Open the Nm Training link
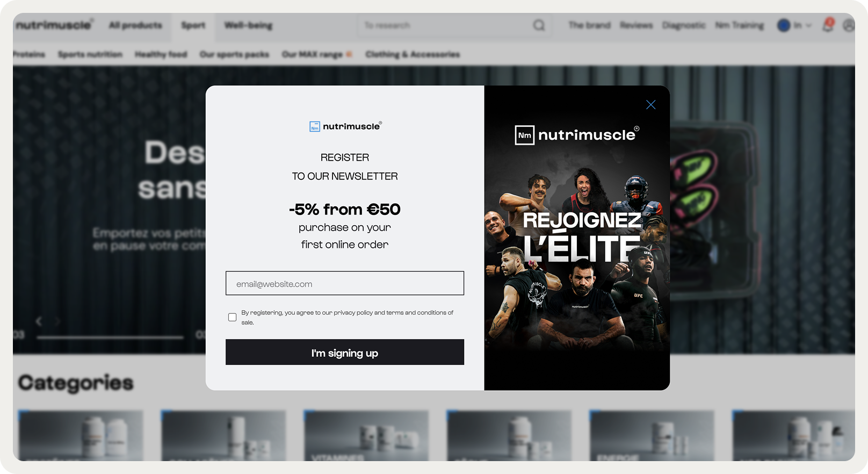 point(739,25)
